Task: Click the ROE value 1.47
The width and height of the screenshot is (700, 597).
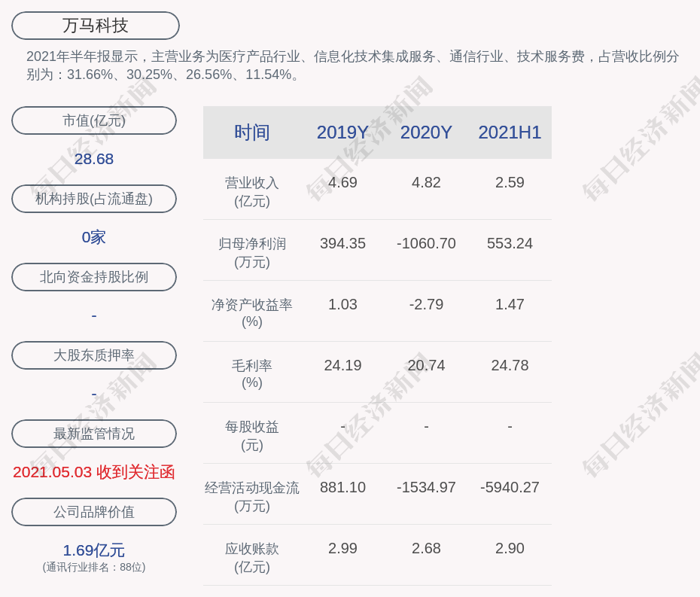Action: 510,305
